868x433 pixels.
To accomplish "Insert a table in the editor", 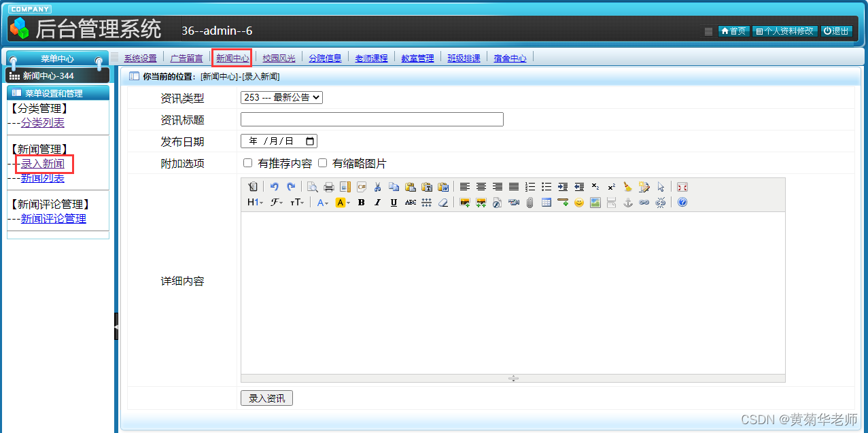I will tap(546, 203).
